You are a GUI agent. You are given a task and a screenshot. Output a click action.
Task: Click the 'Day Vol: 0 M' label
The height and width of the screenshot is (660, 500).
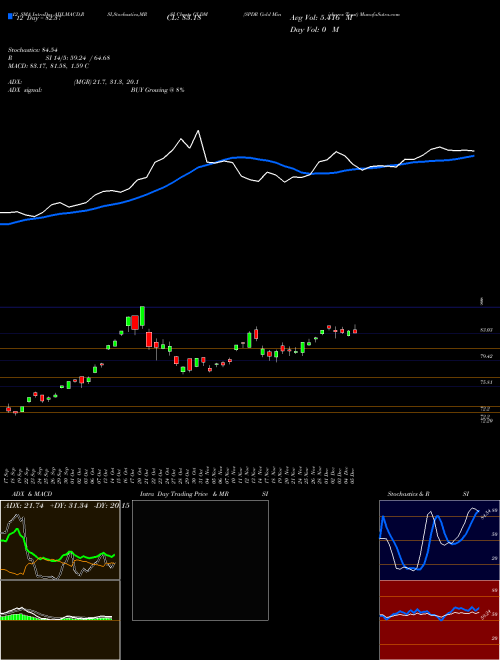(x=314, y=30)
